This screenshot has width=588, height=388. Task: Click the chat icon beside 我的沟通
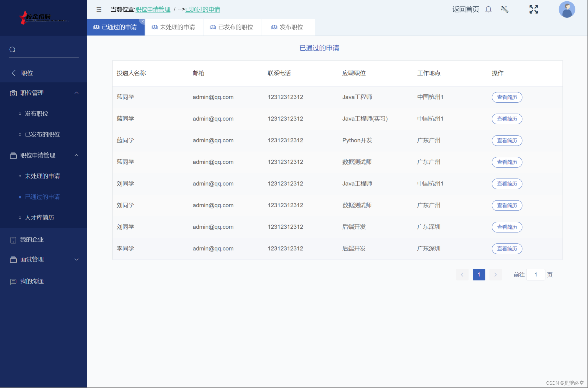[x=13, y=282]
